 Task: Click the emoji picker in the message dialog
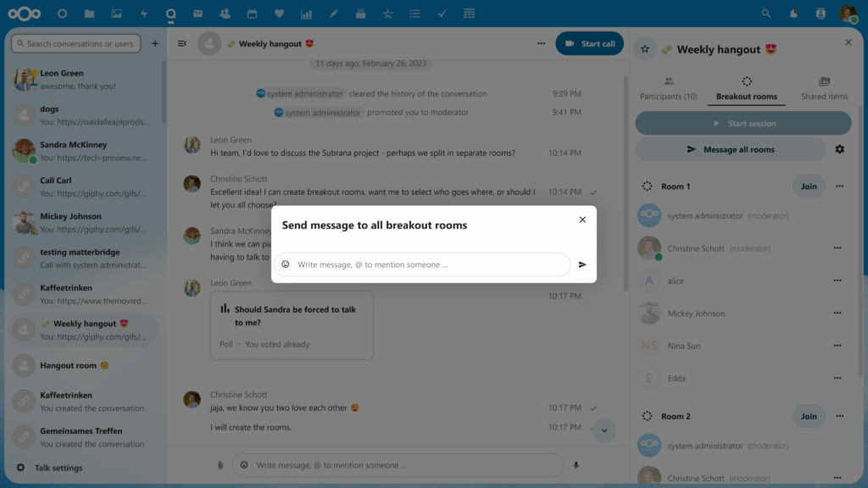coord(286,263)
